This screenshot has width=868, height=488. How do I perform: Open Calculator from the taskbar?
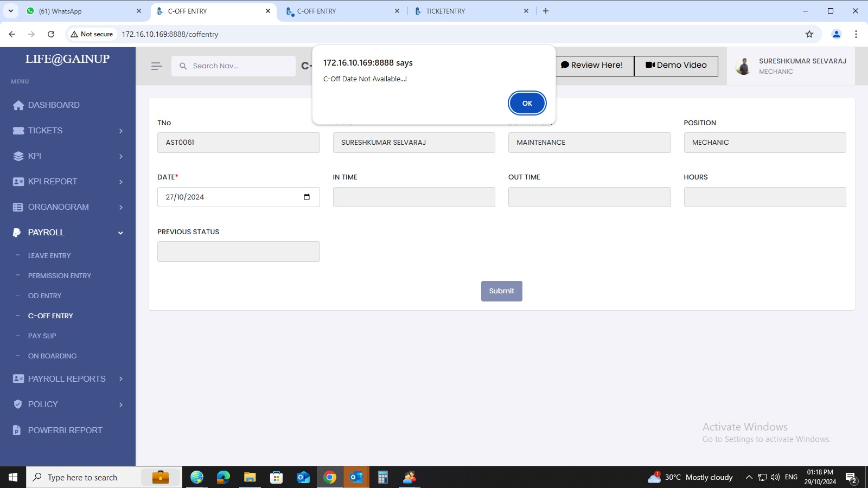[x=382, y=477]
